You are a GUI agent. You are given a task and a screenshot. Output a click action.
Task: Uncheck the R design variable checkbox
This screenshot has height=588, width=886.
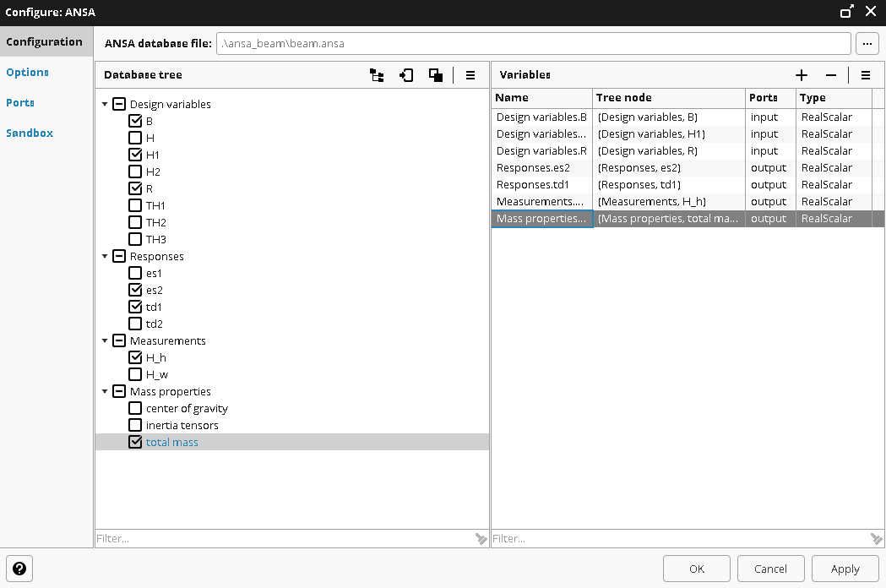[135, 189]
